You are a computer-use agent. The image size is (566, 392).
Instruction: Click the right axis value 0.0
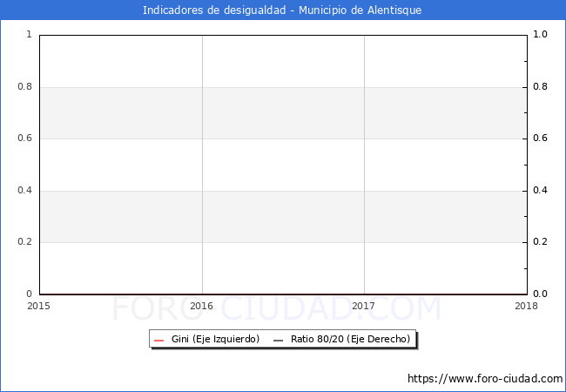[x=541, y=294]
